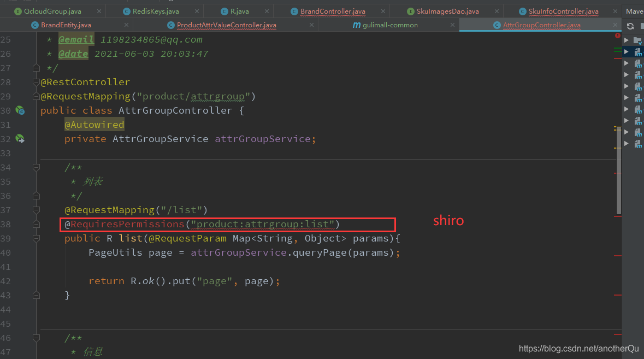Switch to SkuInfoController.java tab
The height and width of the screenshot is (359, 644).
[x=564, y=11]
